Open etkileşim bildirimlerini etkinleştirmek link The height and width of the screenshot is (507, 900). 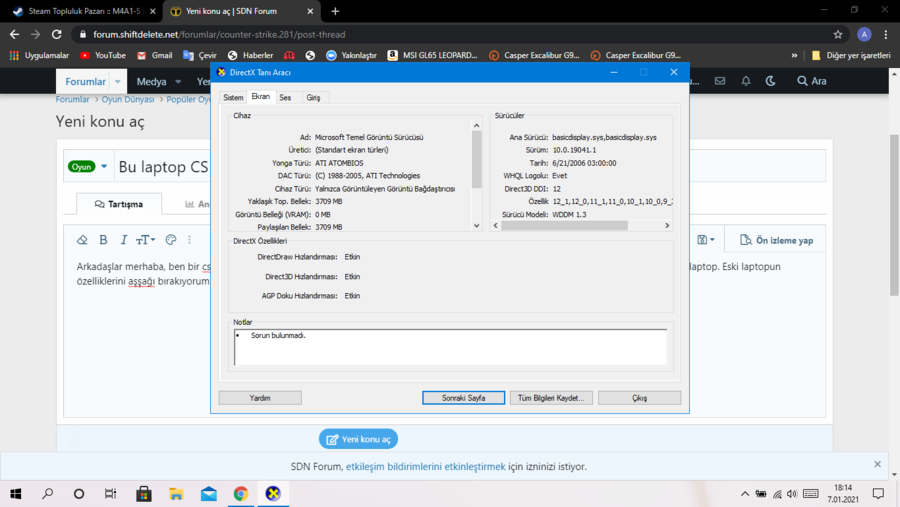pyautogui.click(x=425, y=467)
